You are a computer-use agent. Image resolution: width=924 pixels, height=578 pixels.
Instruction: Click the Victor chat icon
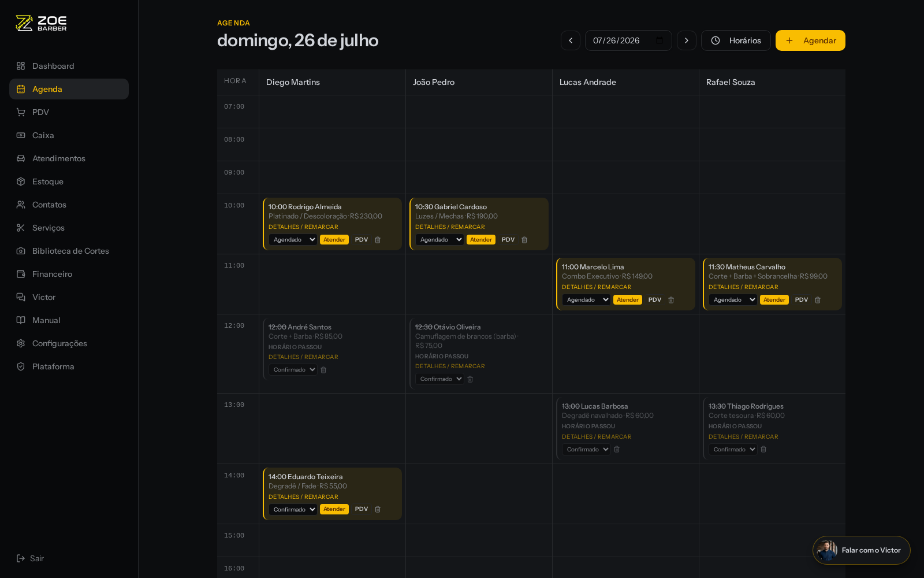click(21, 297)
